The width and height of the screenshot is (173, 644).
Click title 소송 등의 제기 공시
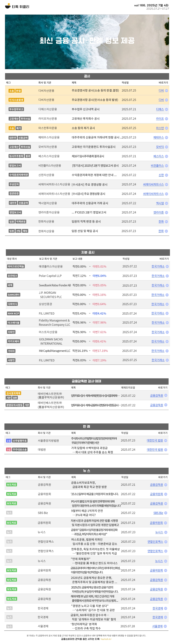pos(83,128)
